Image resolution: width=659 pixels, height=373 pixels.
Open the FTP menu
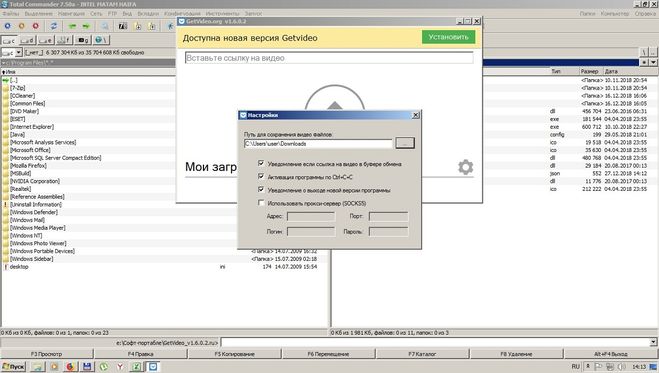pyautogui.click(x=112, y=13)
